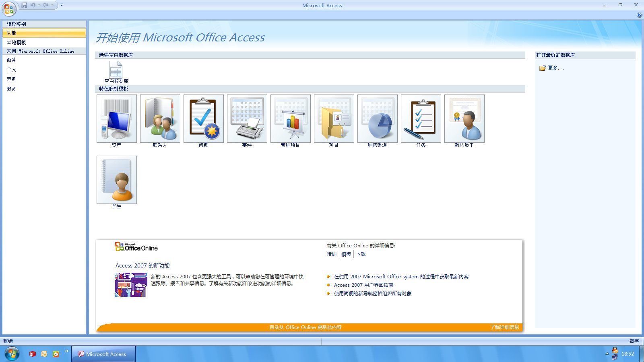The image size is (644, 362).
Task: Open the Redo history dropdown arrow
Action: pos(52,5)
